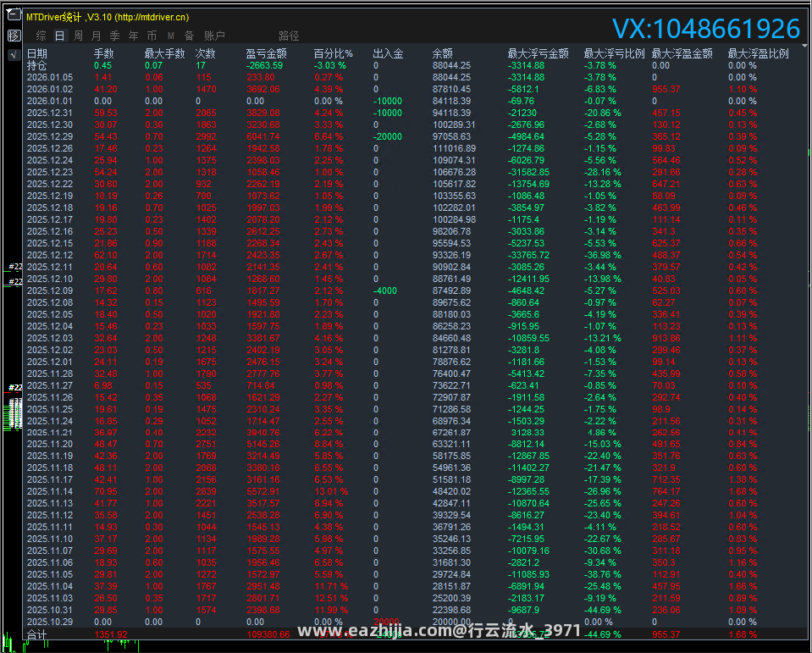Click the 最大浮盈金额 column header
812x653 pixels.
[682, 53]
